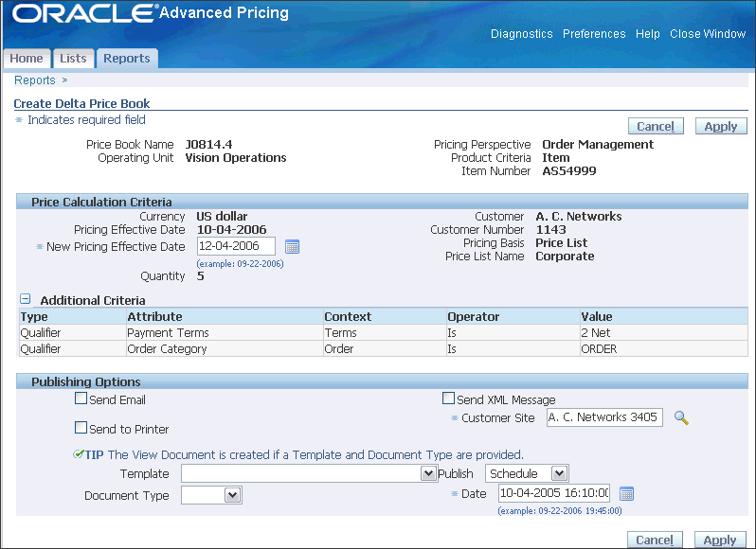Click the Item Number value 'AS54999'
Image resolution: width=756 pixels, height=549 pixels.
click(x=569, y=171)
